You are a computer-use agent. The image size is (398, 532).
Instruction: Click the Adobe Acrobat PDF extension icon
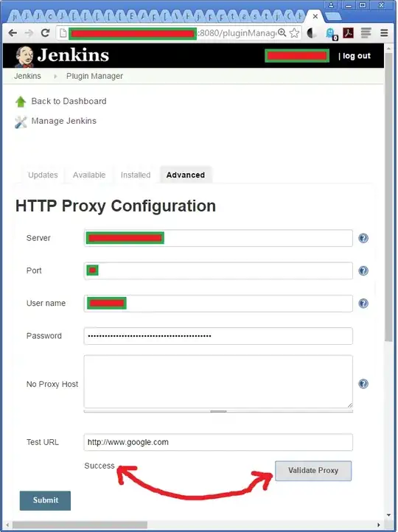(x=348, y=33)
